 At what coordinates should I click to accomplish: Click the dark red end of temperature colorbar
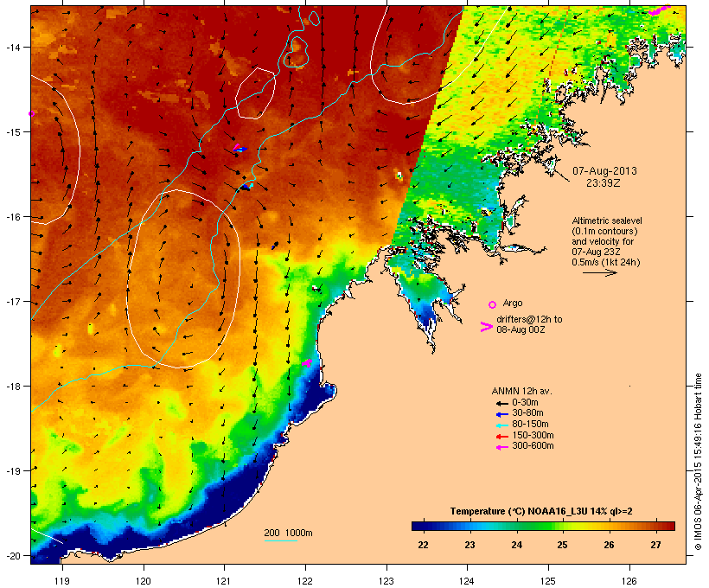click(x=669, y=526)
